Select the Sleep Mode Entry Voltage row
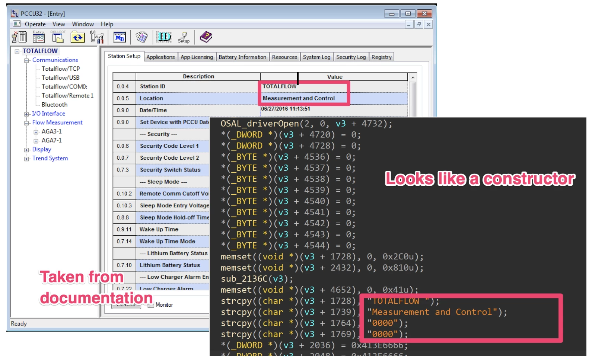 161,206
